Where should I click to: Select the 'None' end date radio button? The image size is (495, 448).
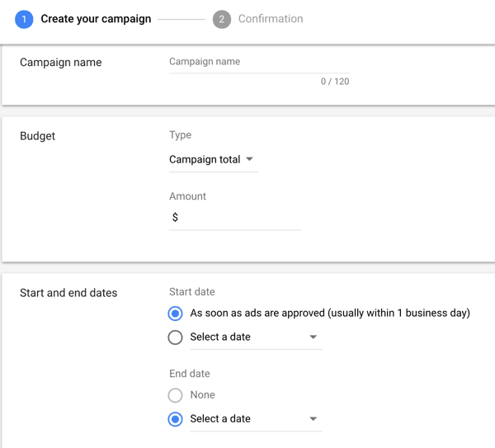coord(175,395)
